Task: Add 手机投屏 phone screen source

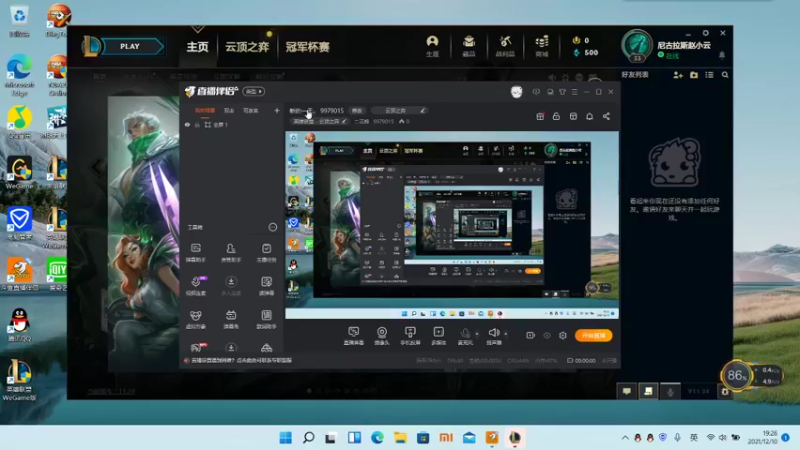Action: click(410, 336)
